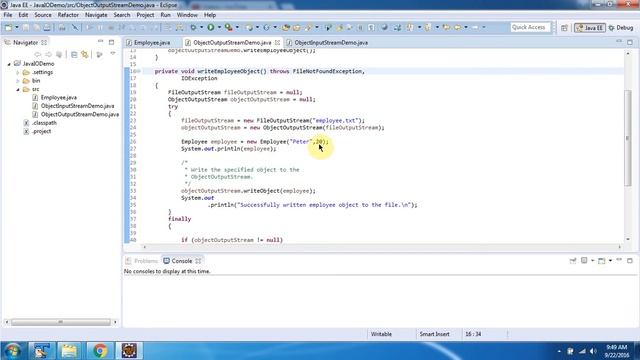Collapse all items in Navigator

point(74,54)
